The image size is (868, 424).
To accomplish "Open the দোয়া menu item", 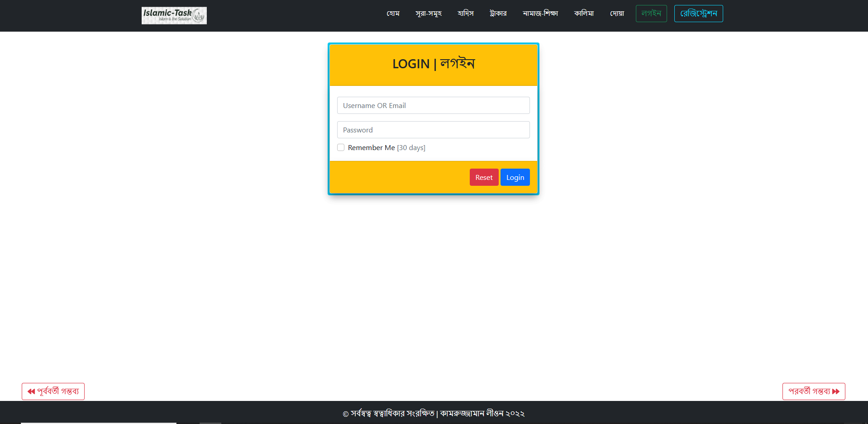I will (617, 14).
